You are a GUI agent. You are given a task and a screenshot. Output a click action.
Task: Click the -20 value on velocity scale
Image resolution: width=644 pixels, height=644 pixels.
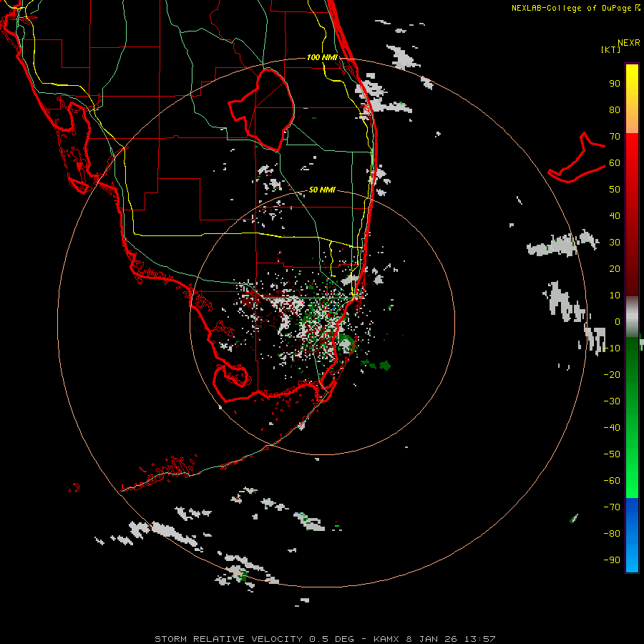(612, 375)
